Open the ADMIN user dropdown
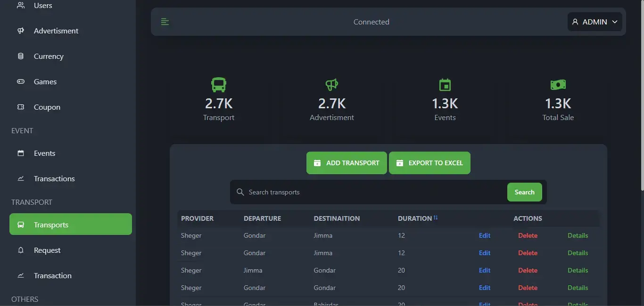This screenshot has width=644, height=306. click(594, 22)
